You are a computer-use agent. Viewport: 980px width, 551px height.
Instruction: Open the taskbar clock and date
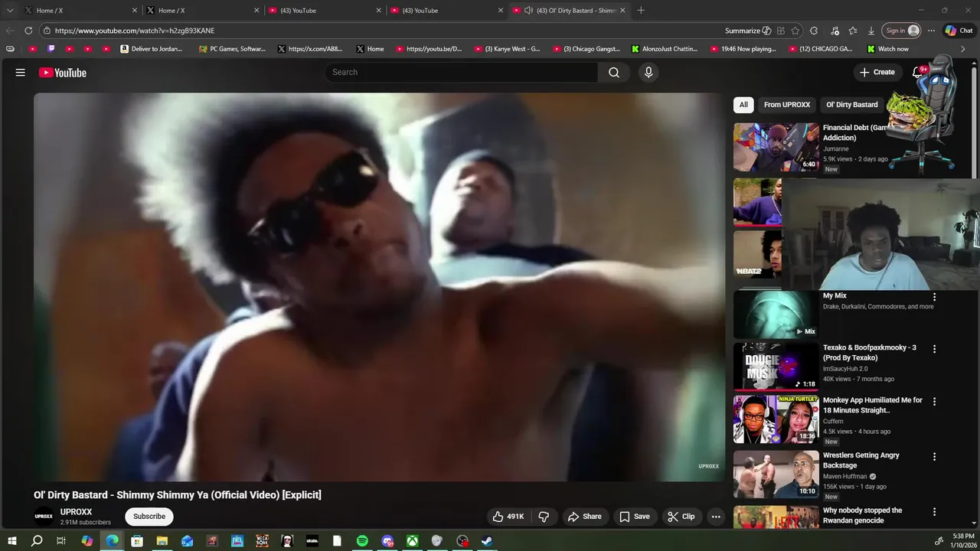tap(963, 541)
